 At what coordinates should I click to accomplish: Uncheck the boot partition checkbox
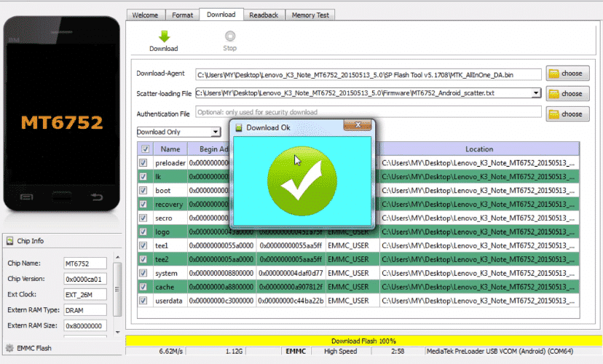pos(143,190)
